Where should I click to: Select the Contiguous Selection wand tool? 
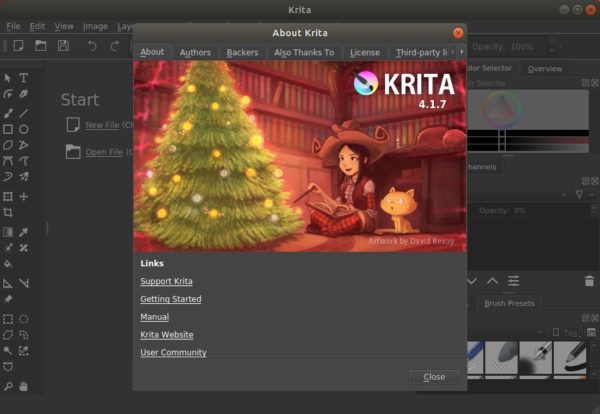[x=8, y=350]
